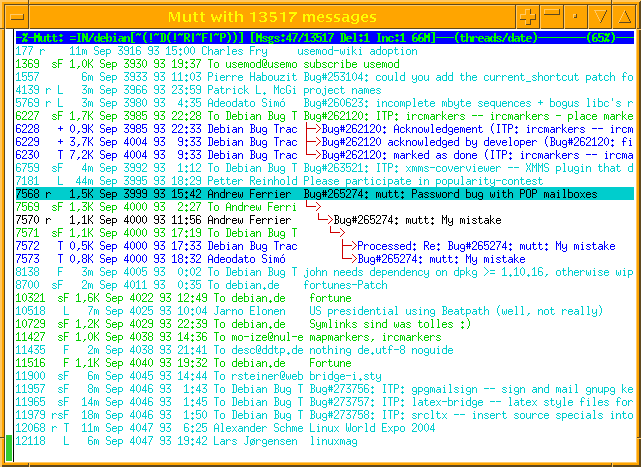The width and height of the screenshot is (641, 467).
Task: Select highlighted message 'Password bug with POP mailboxes'
Action: [325, 194]
